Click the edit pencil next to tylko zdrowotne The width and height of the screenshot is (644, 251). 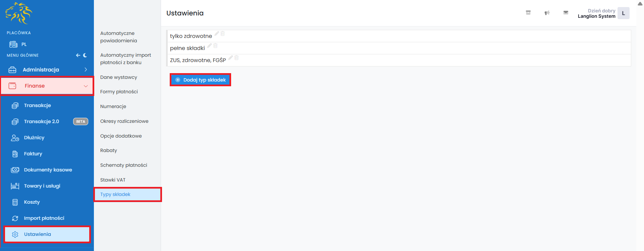point(217,34)
